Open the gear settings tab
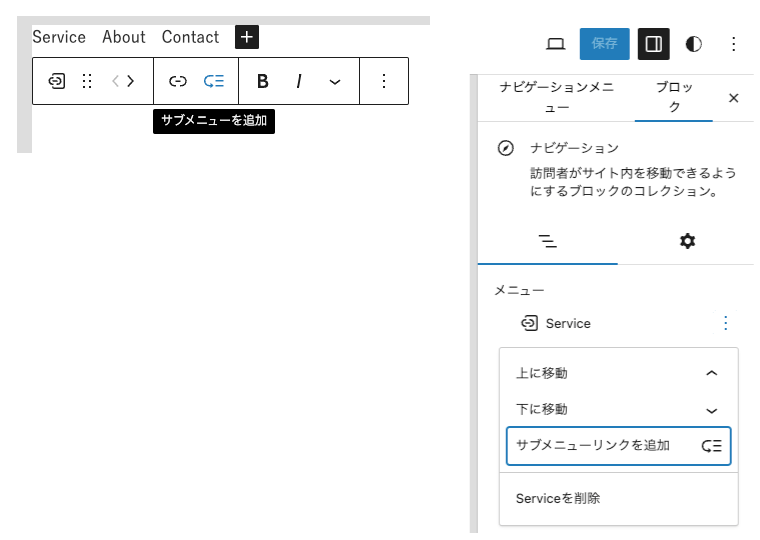 coord(687,241)
